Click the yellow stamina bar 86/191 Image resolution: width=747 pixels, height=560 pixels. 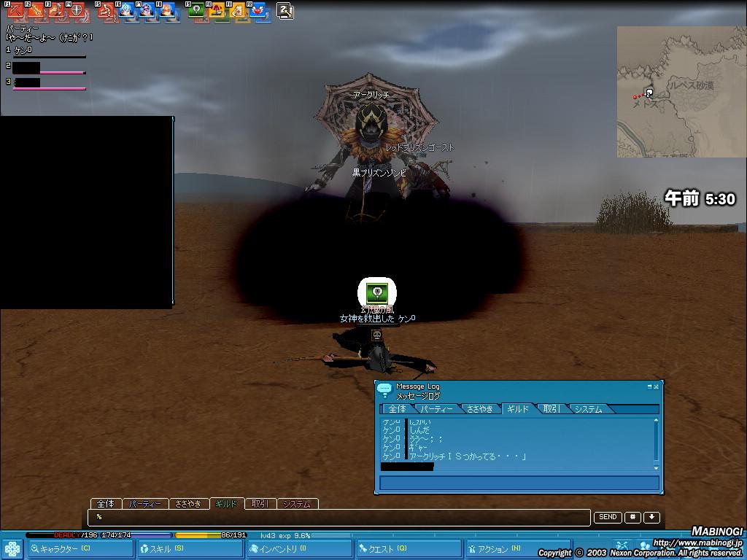(x=210, y=534)
